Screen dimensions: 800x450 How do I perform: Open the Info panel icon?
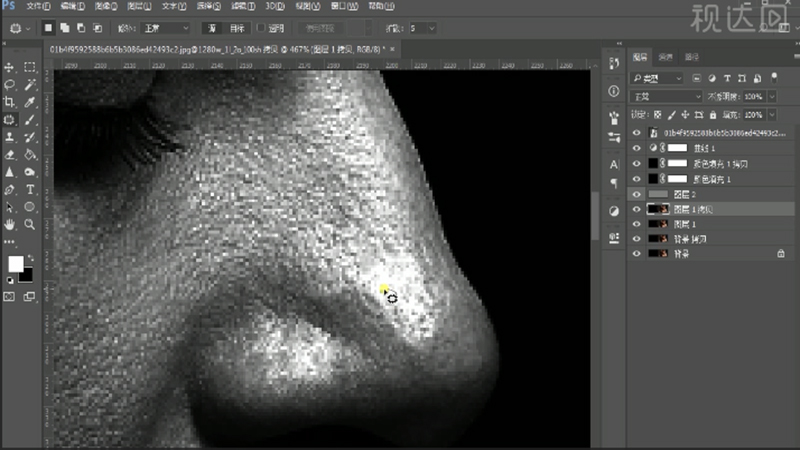pos(614,91)
